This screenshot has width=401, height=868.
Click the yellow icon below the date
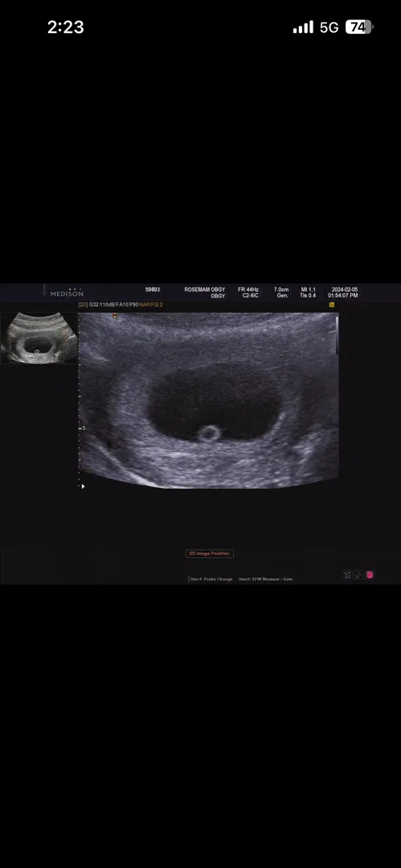331,305
